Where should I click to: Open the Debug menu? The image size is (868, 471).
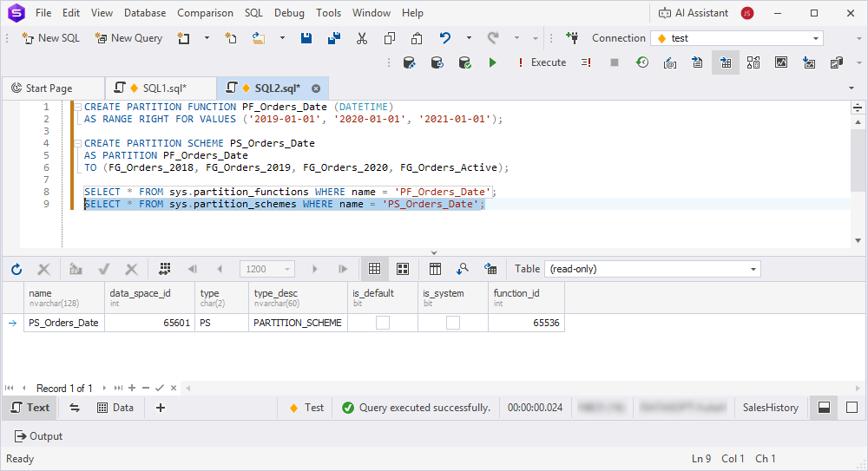(x=289, y=13)
